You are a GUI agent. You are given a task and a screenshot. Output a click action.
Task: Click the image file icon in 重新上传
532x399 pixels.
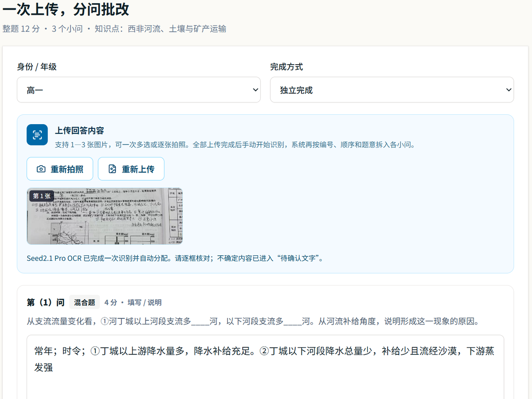click(x=112, y=169)
